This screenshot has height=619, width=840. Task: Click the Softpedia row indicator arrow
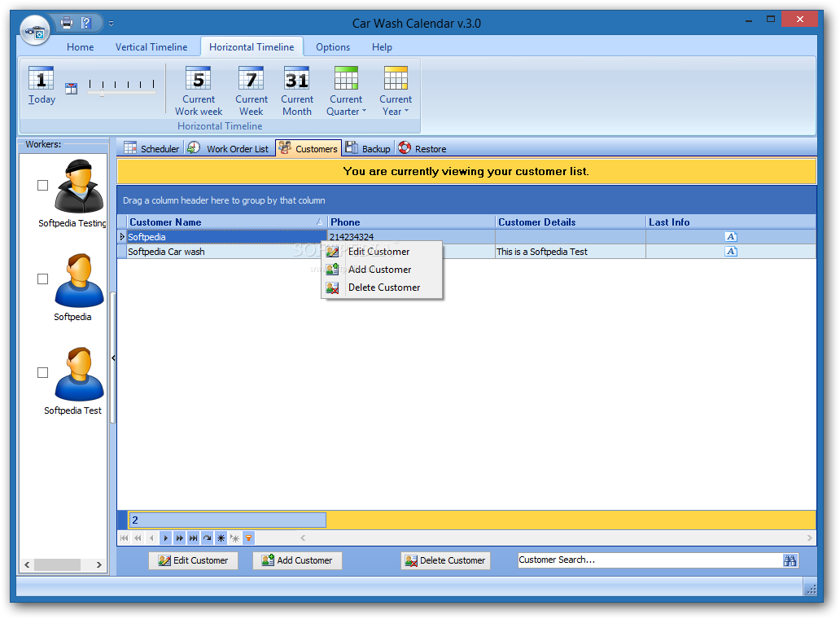click(x=122, y=237)
